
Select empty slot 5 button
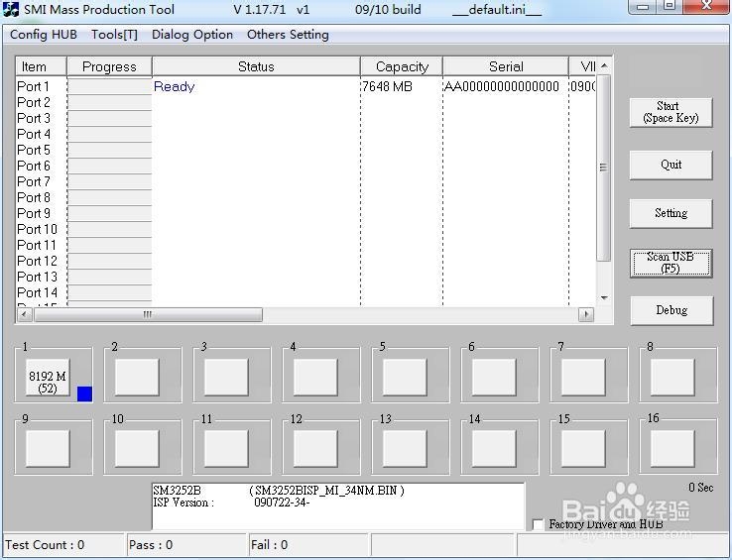click(405, 378)
